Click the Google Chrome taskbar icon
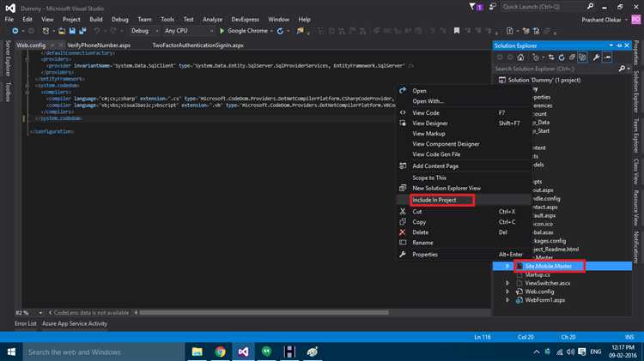Screen dimensions: 644x361 click(220, 352)
